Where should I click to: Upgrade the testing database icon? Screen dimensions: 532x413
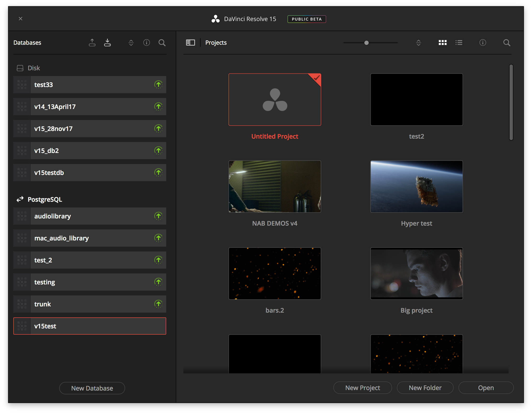point(158,282)
